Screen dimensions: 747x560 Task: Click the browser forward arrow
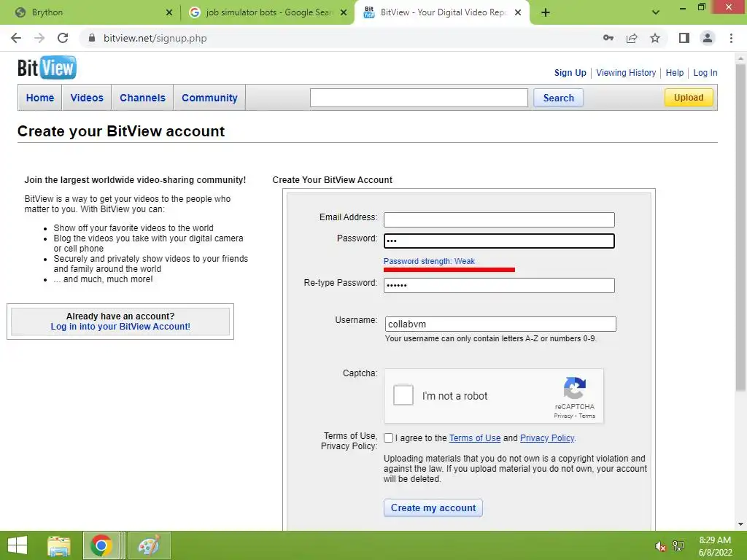pyautogui.click(x=39, y=38)
